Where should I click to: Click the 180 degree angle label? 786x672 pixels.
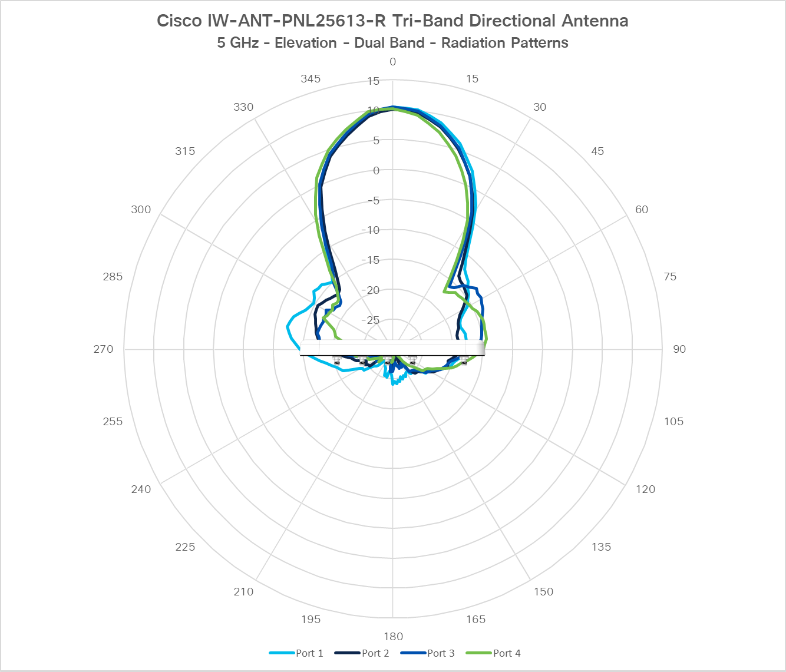coord(393,637)
